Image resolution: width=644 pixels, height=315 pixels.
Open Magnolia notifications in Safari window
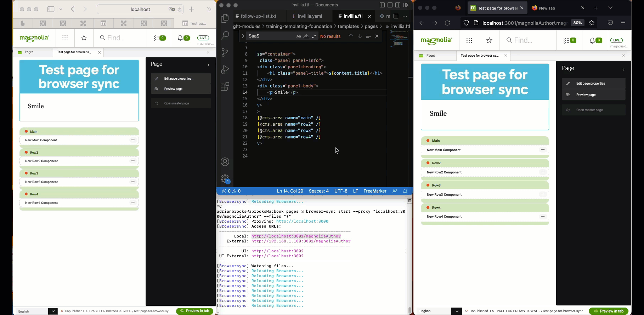(184, 38)
